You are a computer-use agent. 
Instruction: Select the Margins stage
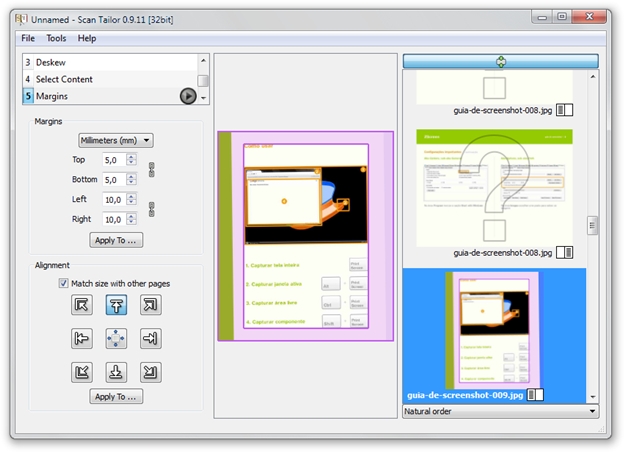[x=110, y=96]
